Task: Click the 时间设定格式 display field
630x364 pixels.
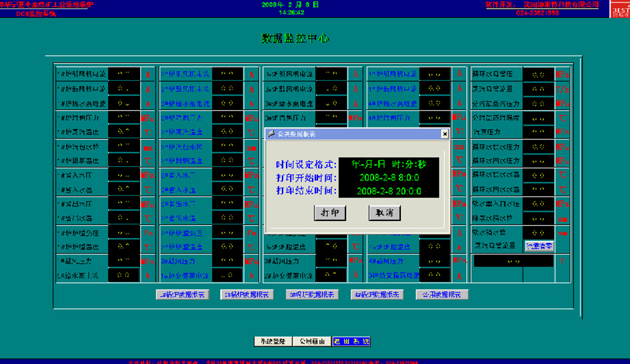Action: pyautogui.click(x=388, y=164)
